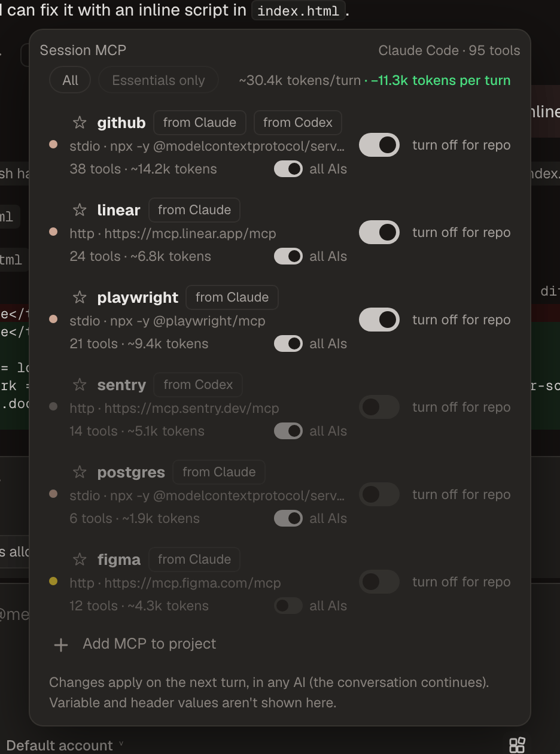Image resolution: width=560 pixels, height=754 pixels.
Task: Click postgres's from Claude badge
Action: 219,472
